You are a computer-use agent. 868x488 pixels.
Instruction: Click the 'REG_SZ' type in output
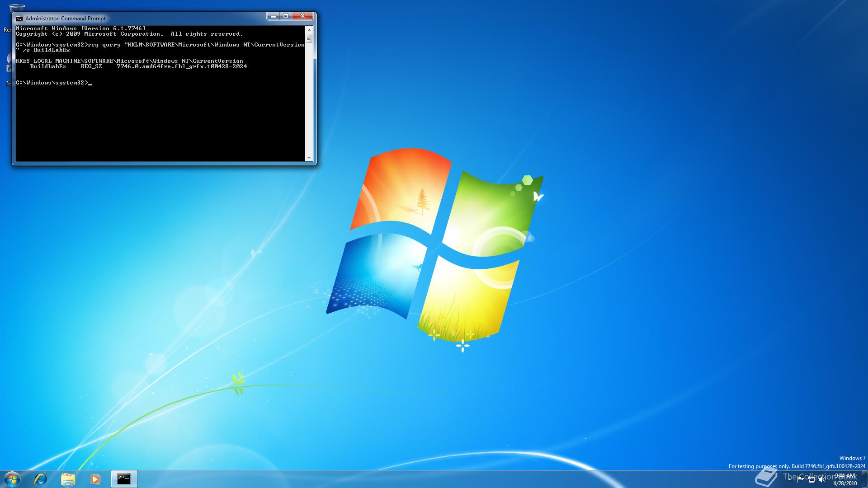[x=92, y=66]
